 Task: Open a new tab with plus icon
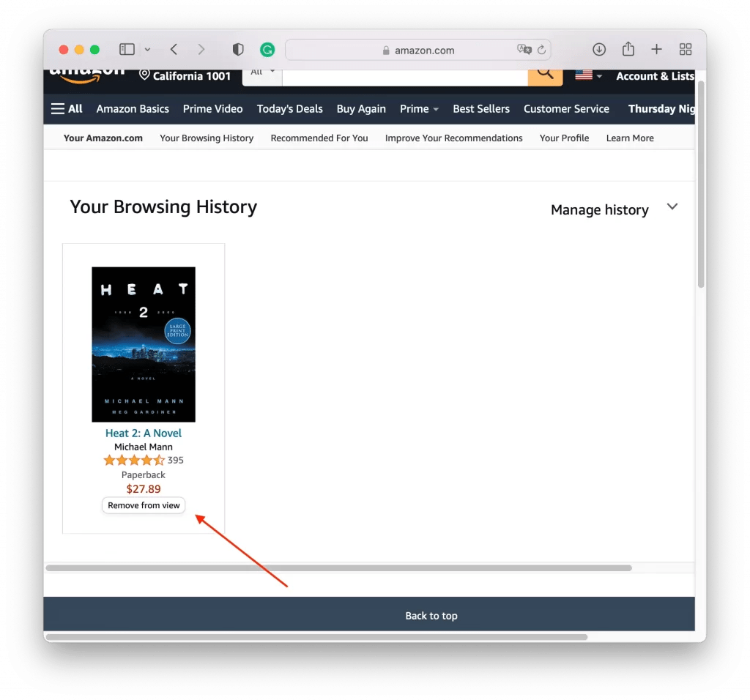[x=657, y=49]
